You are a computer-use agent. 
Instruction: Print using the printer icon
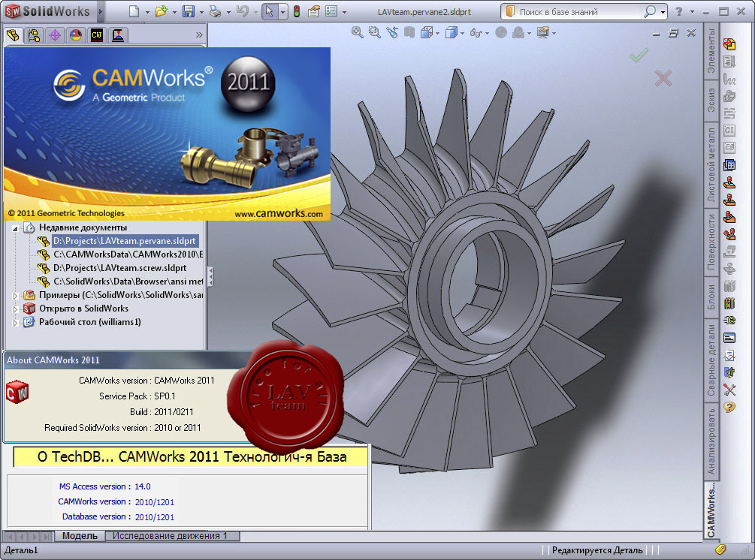[216, 11]
